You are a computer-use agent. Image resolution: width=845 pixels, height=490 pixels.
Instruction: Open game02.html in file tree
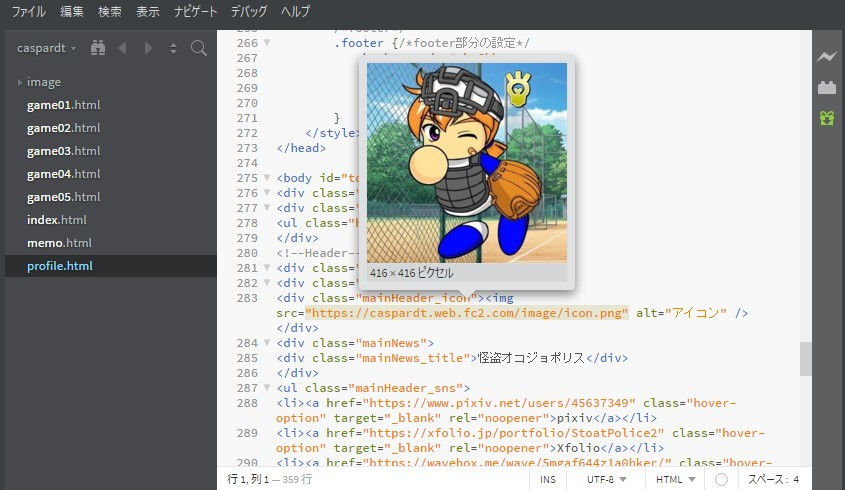[64, 128]
